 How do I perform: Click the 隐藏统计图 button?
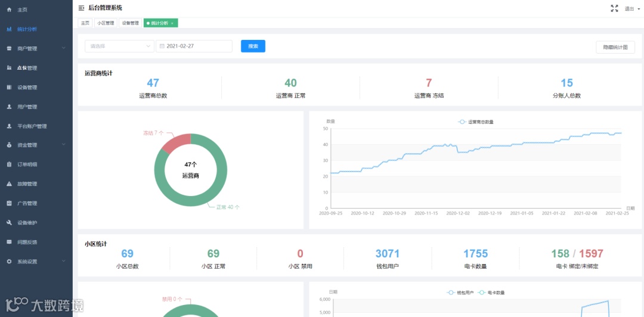click(615, 47)
